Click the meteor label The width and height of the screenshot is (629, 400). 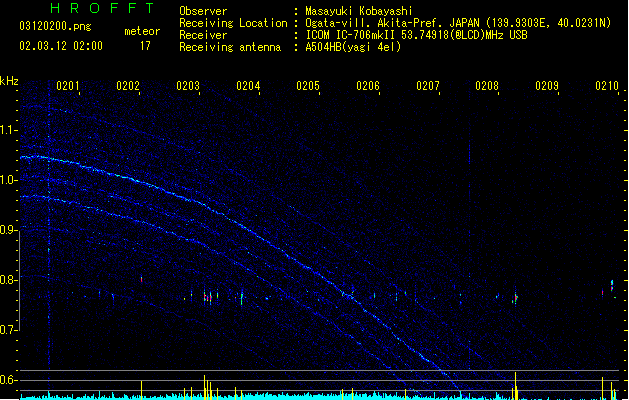click(142, 31)
